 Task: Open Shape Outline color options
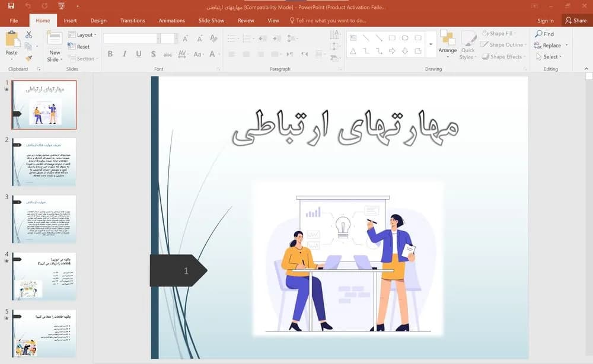coord(503,44)
